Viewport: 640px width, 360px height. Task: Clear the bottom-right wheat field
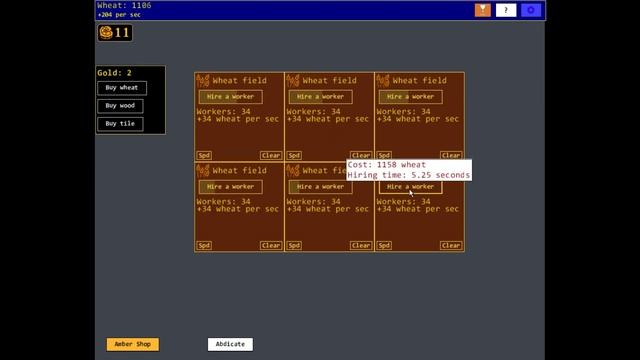pos(451,245)
